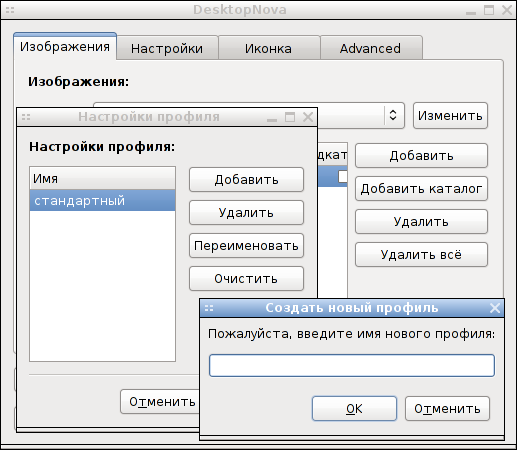Screen dimensions: 517x450
Task: Close the Настройки профиля window
Action: point(308,117)
